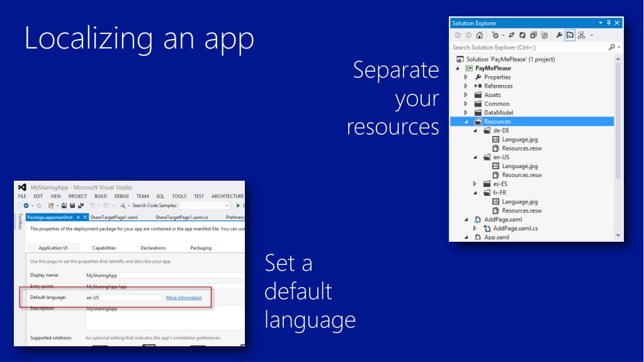Screen dimensions: 644x362
Task: Toggle the Preview Selected Items icon
Action: (570, 35)
